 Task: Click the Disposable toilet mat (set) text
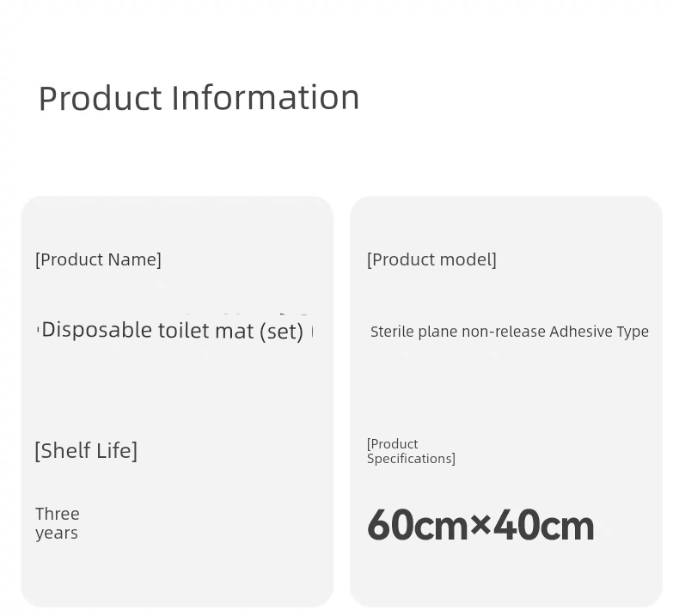point(172,331)
